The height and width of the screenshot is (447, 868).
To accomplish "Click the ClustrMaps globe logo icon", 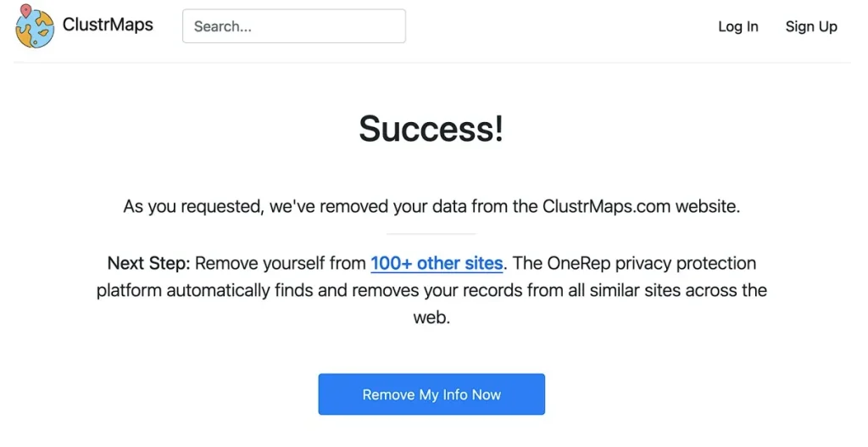I will [35, 28].
